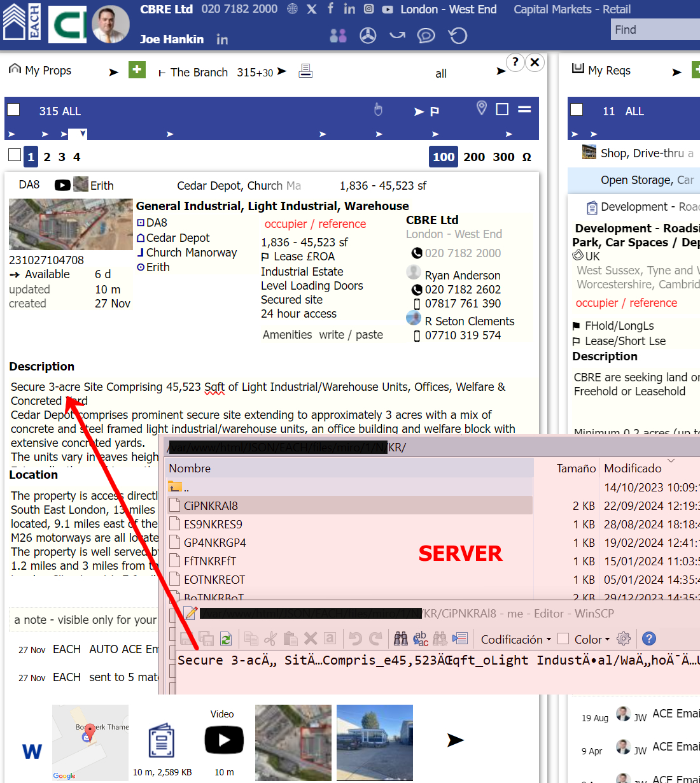Click Reload icon in WinSCP editor toolbar
Image resolution: width=700 pixels, height=783 pixels.
225,638
